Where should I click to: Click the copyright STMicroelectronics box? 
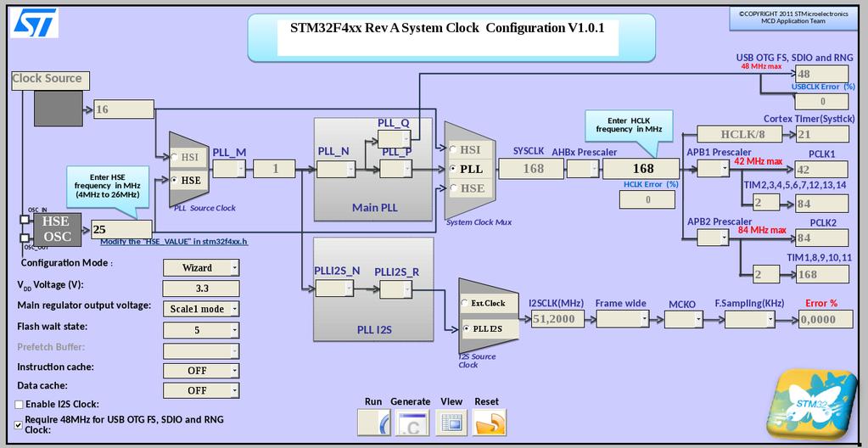[792, 19]
